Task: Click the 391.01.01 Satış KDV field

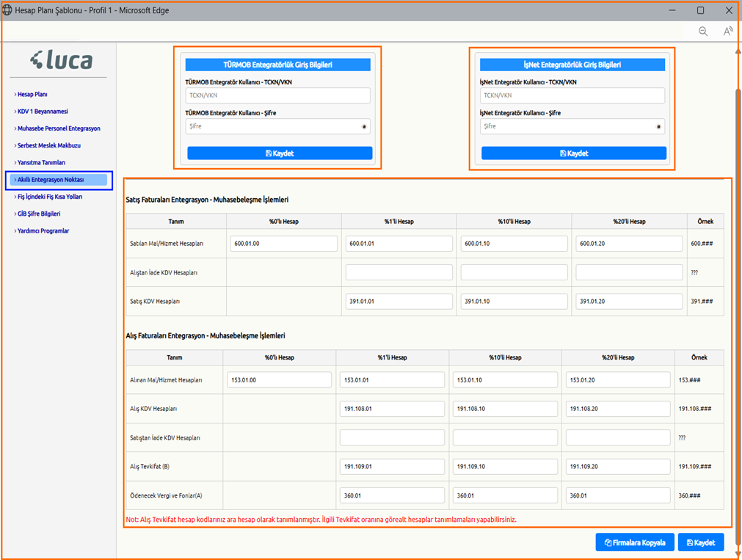Action: point(399,301)
